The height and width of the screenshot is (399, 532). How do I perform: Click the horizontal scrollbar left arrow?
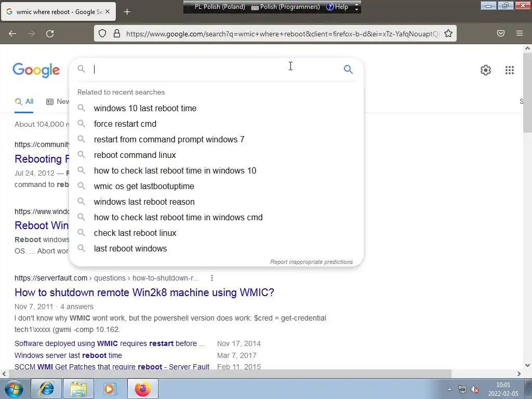(x=4, y=374)
